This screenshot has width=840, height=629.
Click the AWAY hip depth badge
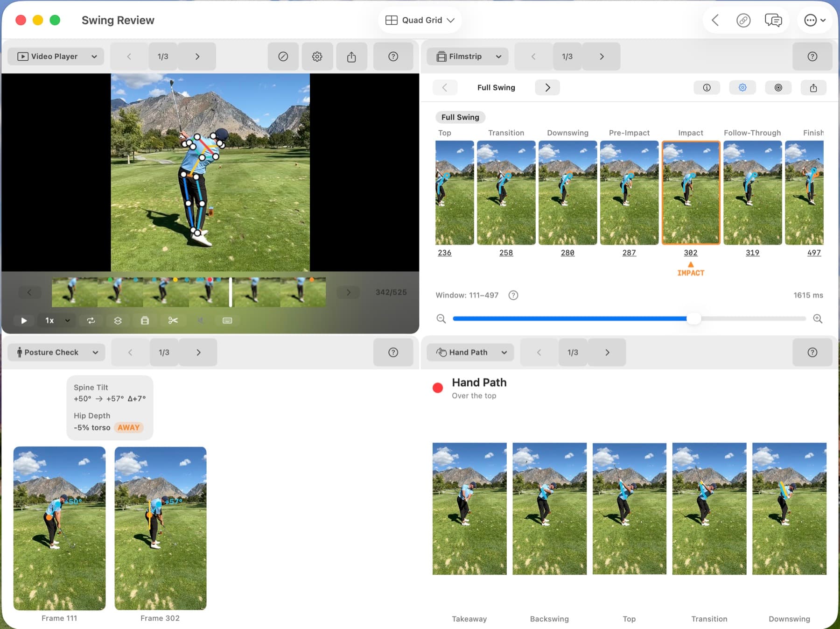coord(129,427)
